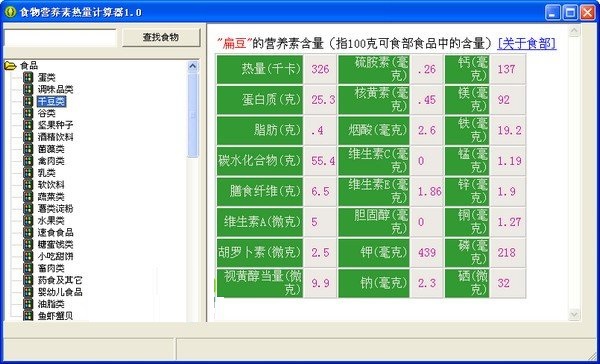Click the 软饮料 category icon
600x364 pixels.
coord(28,185)
